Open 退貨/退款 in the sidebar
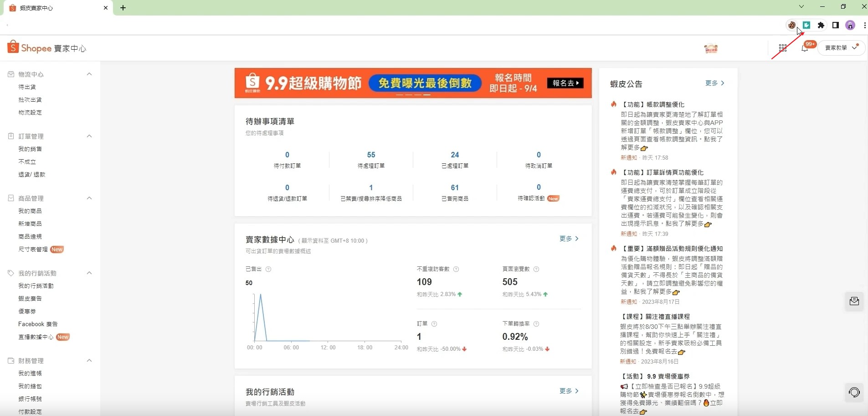Screen dimensions: 868x416 coord(32,174)
